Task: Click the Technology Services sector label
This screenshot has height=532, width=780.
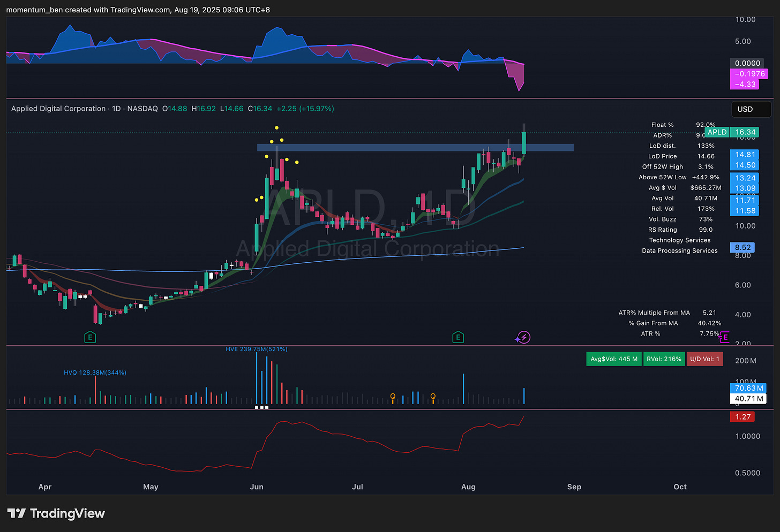Action: [x=680, y=240]
